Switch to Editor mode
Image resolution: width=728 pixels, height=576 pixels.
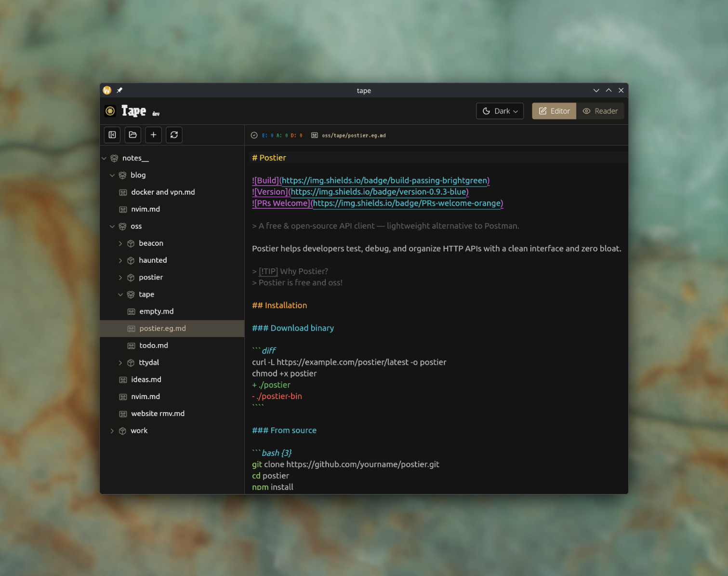click(554, 111)
